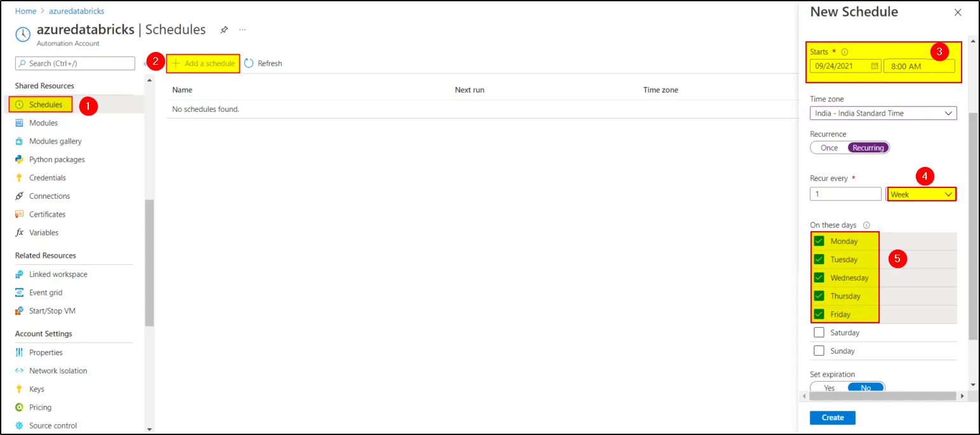Sort by Time zone column header
This screenshot has height=435, width=980.
[661, 90]
